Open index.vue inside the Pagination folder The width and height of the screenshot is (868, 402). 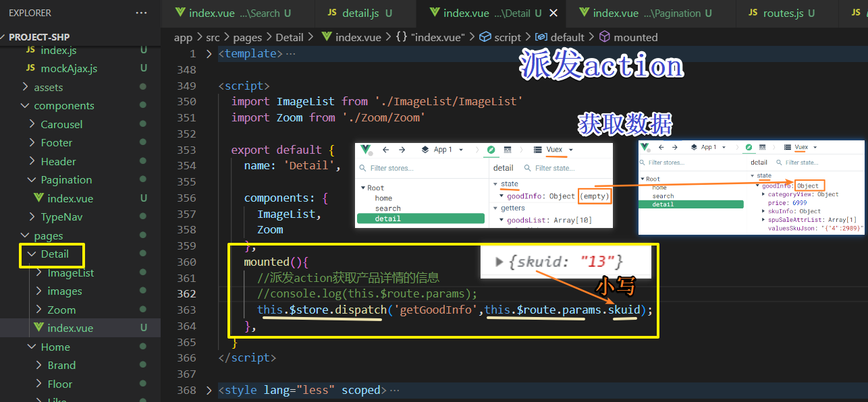tap(70, 198)
